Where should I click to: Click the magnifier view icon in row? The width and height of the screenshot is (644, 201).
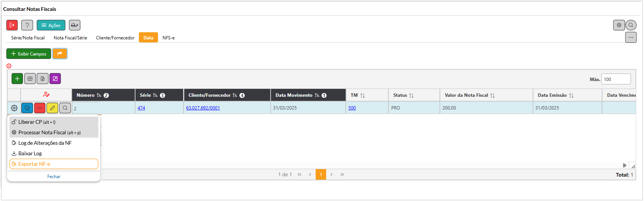point(65,108)
